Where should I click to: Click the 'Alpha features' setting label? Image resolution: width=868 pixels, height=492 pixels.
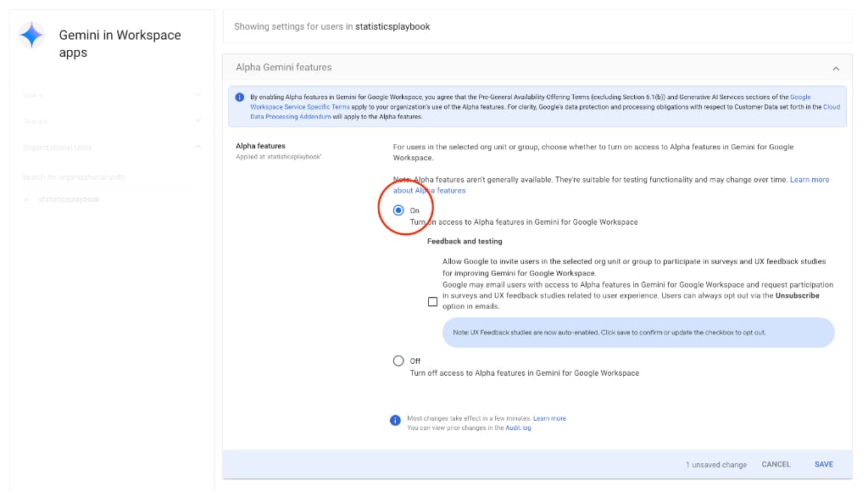tap(261, 146)
